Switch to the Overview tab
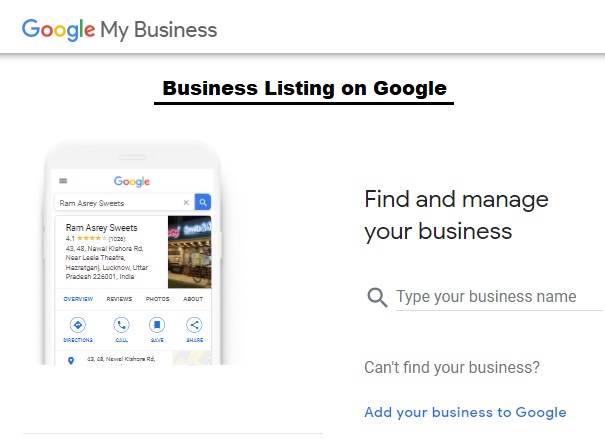The width and height of the screenshot is (605, 444). tap(78, 299)
